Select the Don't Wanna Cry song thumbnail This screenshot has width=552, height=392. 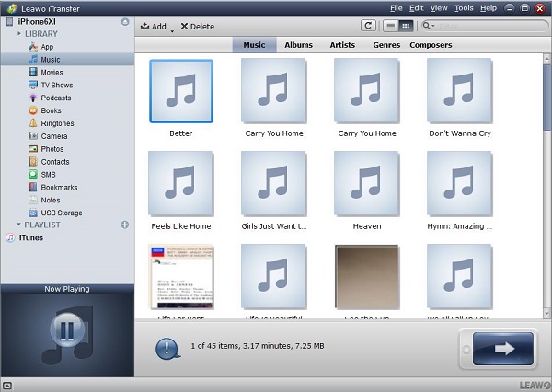coord(460,91)
